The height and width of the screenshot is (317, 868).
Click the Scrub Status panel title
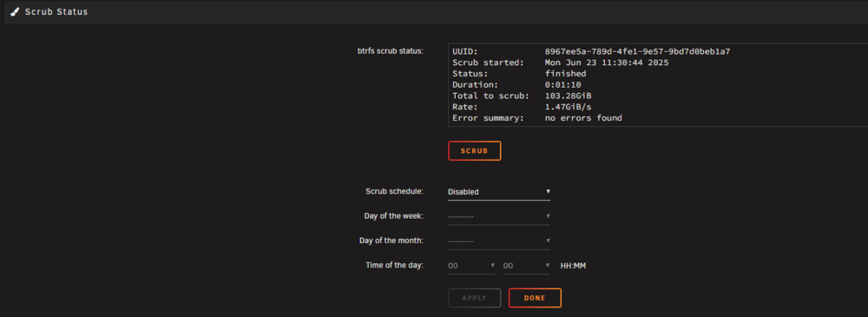click(56, 11)
